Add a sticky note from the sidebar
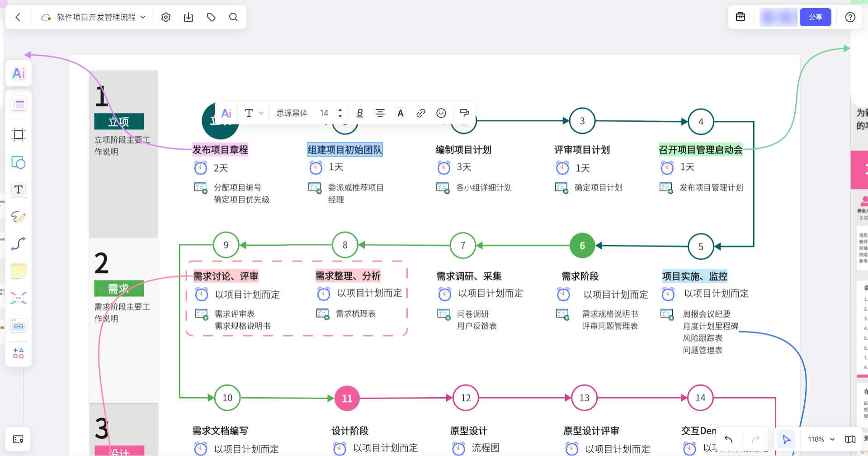The height and width of the screenshot is (456, 868). pos(18,271)
